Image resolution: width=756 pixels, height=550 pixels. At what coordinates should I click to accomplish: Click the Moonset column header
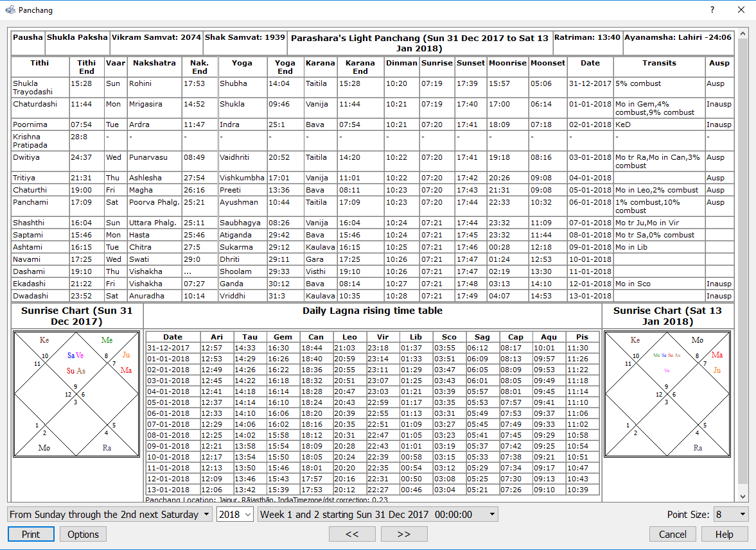[x=548, y=67]
